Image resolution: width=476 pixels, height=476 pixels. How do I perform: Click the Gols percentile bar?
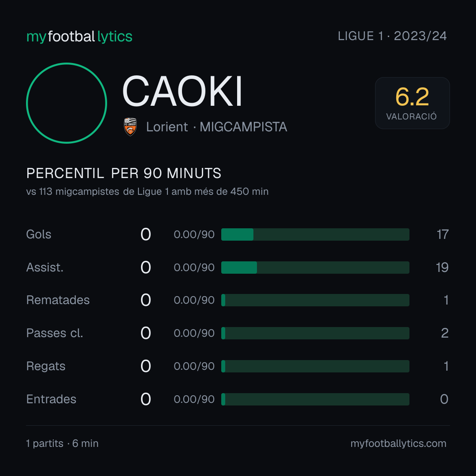coord(315,234)
